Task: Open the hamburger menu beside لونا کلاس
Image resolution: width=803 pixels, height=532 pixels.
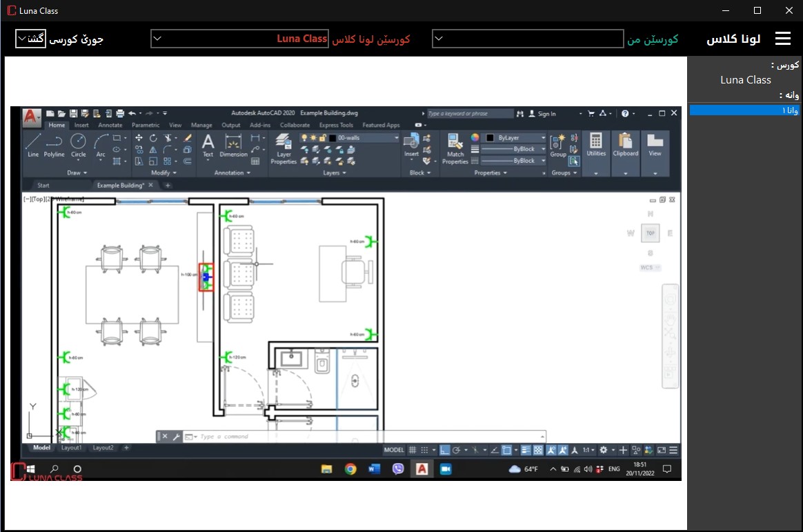Action: tap(783, 39)
